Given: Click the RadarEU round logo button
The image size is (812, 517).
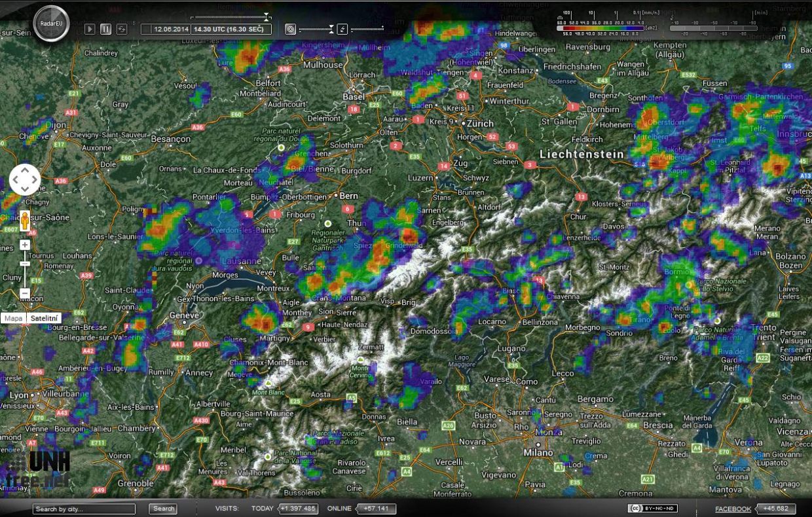Looking at the screenshot, I should pos(51,24).
